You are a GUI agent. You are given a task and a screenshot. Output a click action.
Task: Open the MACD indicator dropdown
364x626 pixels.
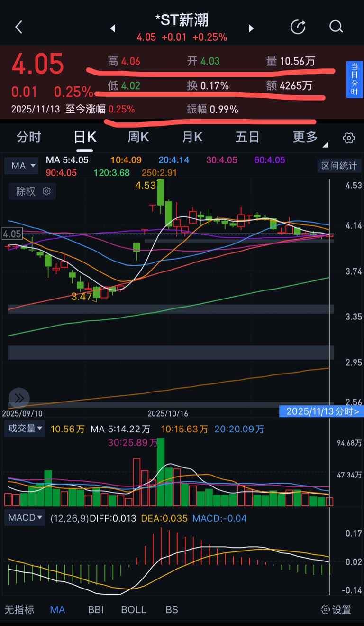[x=25, y=518]
